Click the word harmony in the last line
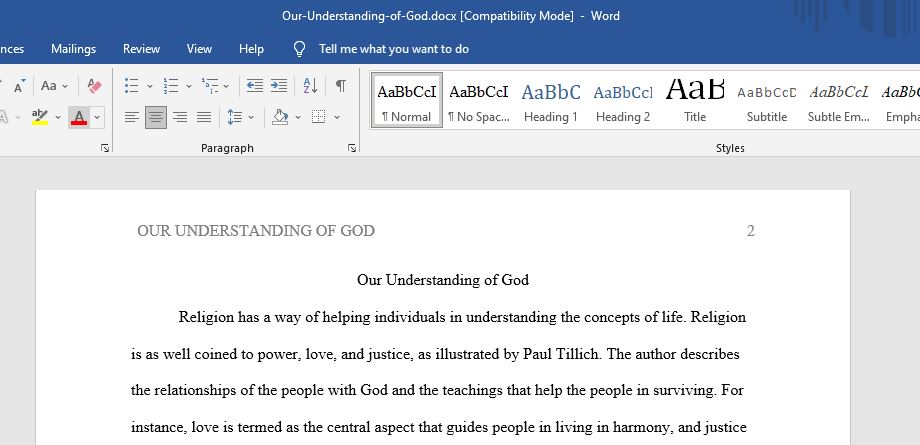The width and height of the screenshot is (920, 445). (641, 427)
